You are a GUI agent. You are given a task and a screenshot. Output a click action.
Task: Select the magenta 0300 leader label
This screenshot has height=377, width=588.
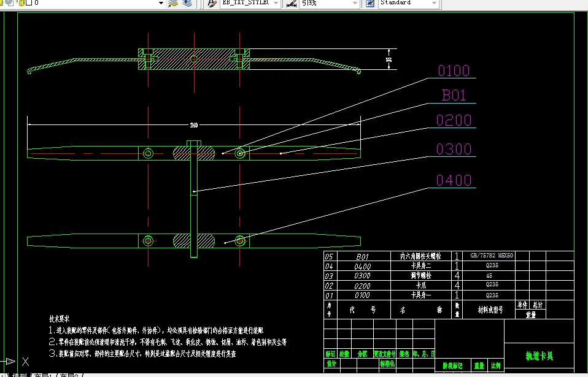coord(454,150)
